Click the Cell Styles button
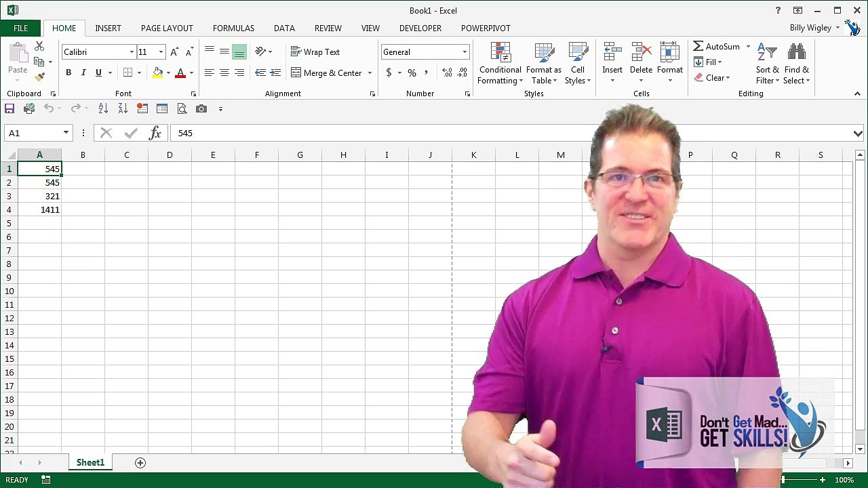 coord(578,64)
